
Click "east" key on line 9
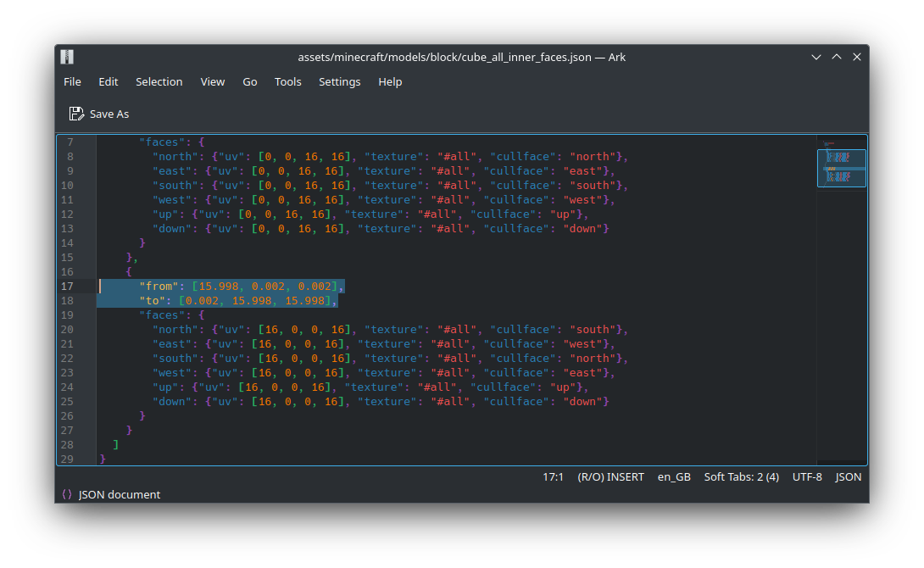[172, 171]
